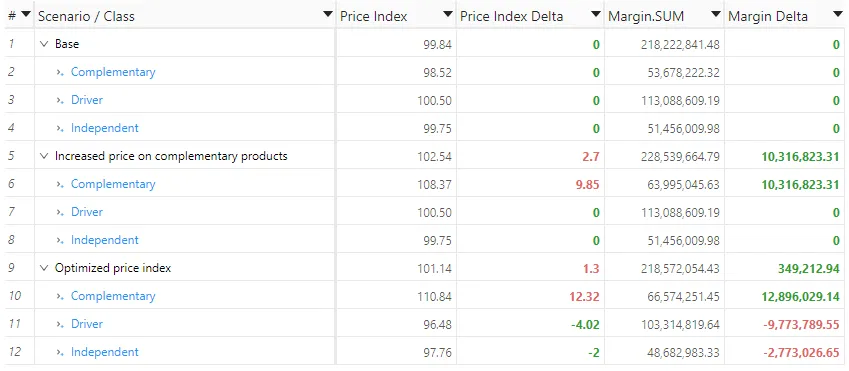849x371 pixels.
Task: Open Margin.SUM column dropdown arrow
Action: coord(716,15)
